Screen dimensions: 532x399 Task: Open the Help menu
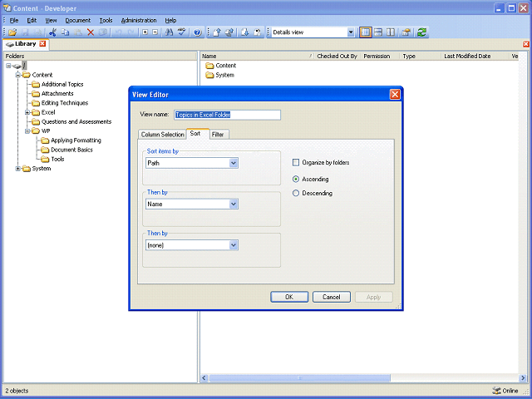[170, 20]
